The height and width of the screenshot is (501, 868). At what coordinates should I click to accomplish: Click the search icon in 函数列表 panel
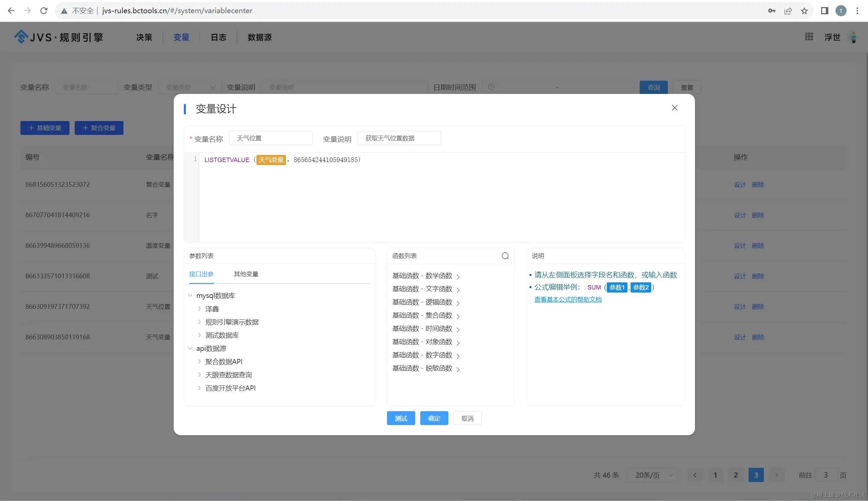click(505, 256)
